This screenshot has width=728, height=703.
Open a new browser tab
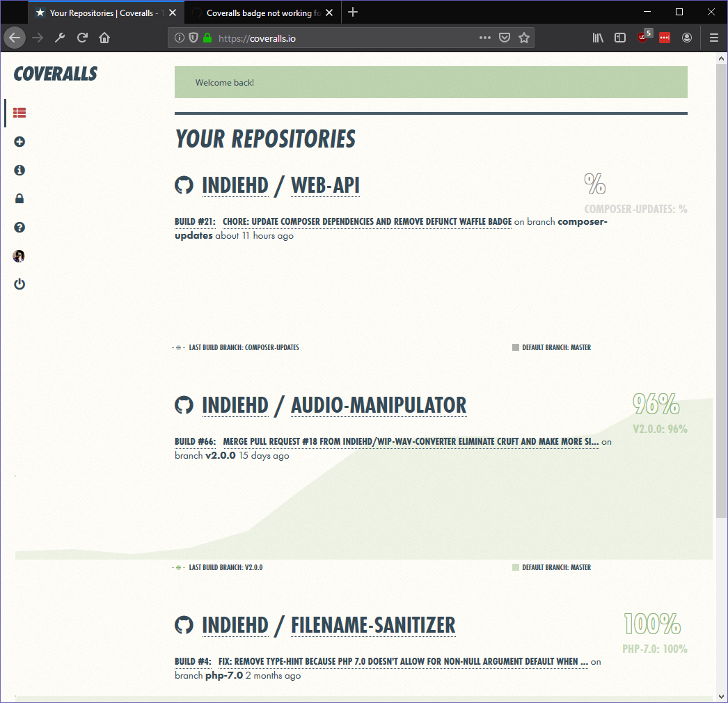353,13
